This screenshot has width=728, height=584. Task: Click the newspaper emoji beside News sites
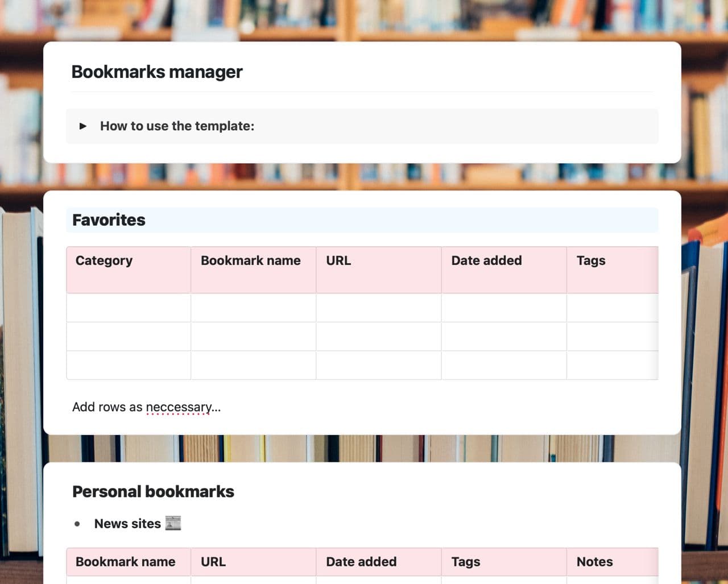point(173,523)
